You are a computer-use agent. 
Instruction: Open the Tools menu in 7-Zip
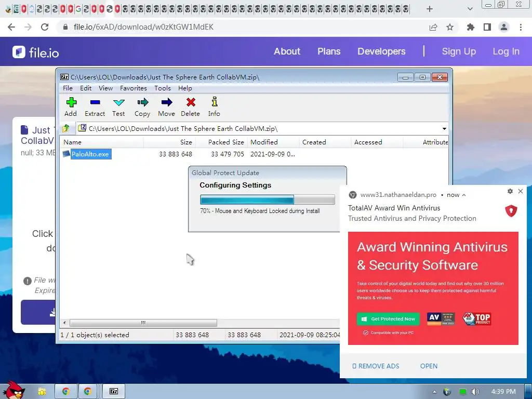coord(163,88)
